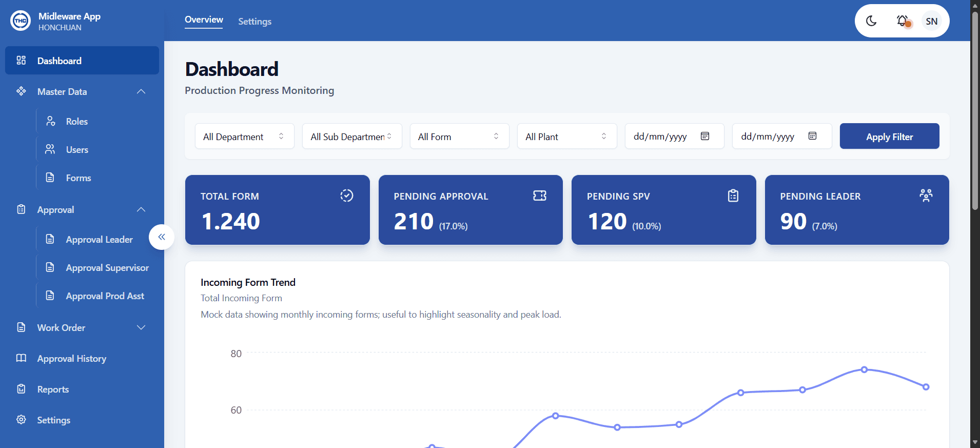
Task: Collapse the Master Data section chevron
Action: click(x=141, y=91)
